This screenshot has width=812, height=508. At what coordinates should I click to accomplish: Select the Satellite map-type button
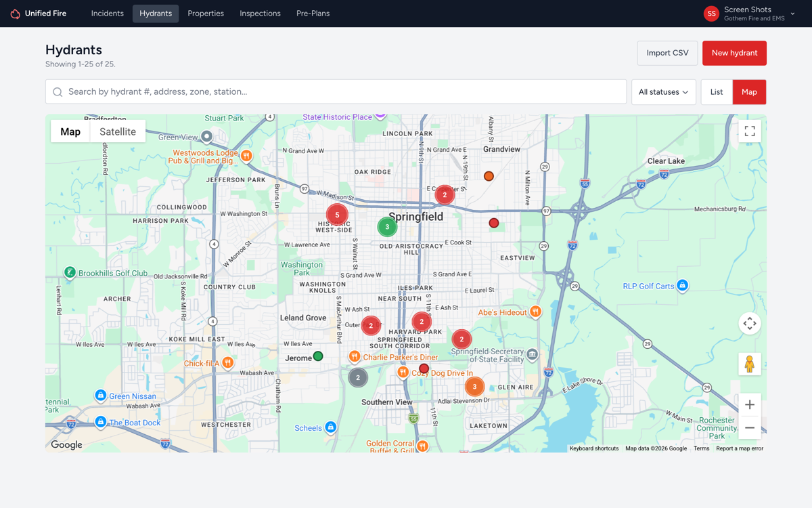pyautogui.click(x=118, y=131)
